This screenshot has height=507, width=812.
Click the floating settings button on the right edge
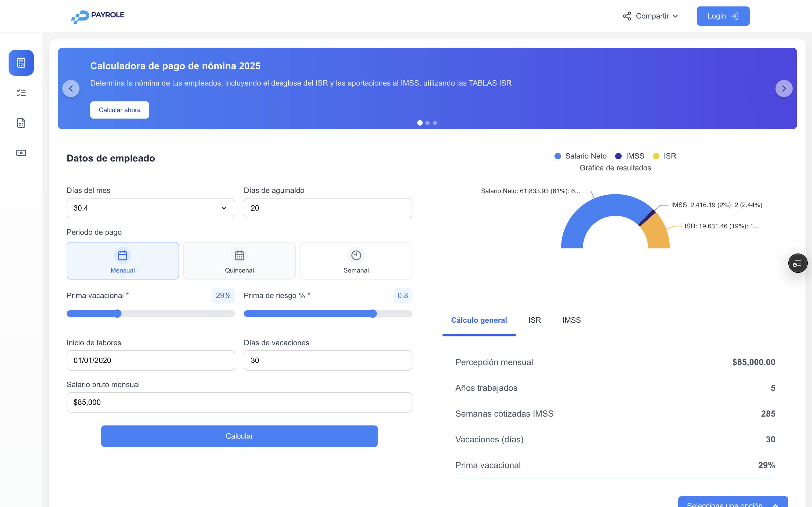(x=798, y=263)
